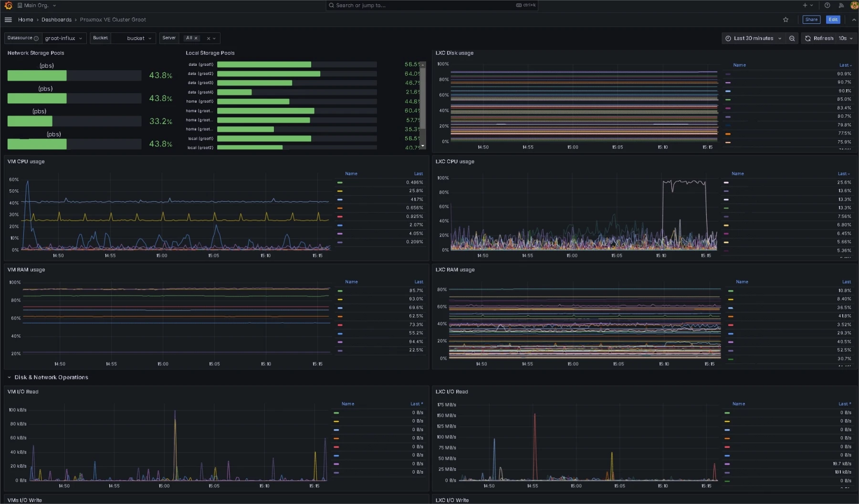Image resolution: width=859 pixels, height=504 pixels.
Task: Hide the top series in VM RAM usage legend
Action: pos(340,290)
